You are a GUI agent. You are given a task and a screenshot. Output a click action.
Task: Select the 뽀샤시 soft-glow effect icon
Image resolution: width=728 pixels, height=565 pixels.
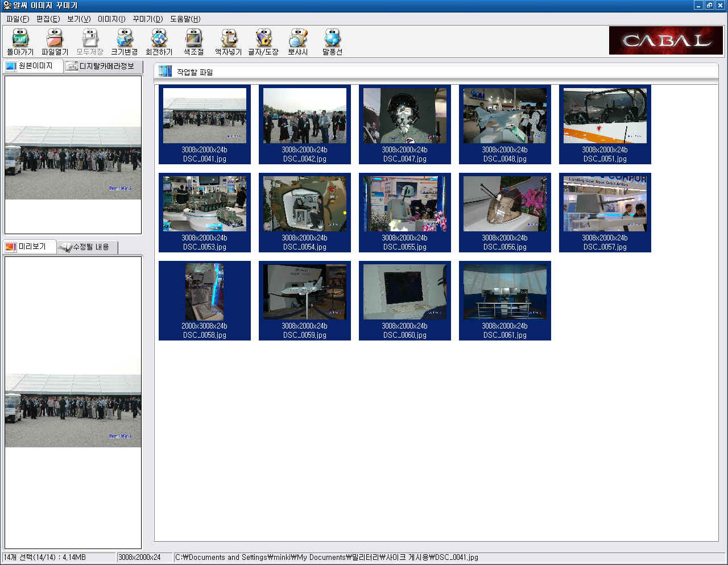click(x=298, y=42)
